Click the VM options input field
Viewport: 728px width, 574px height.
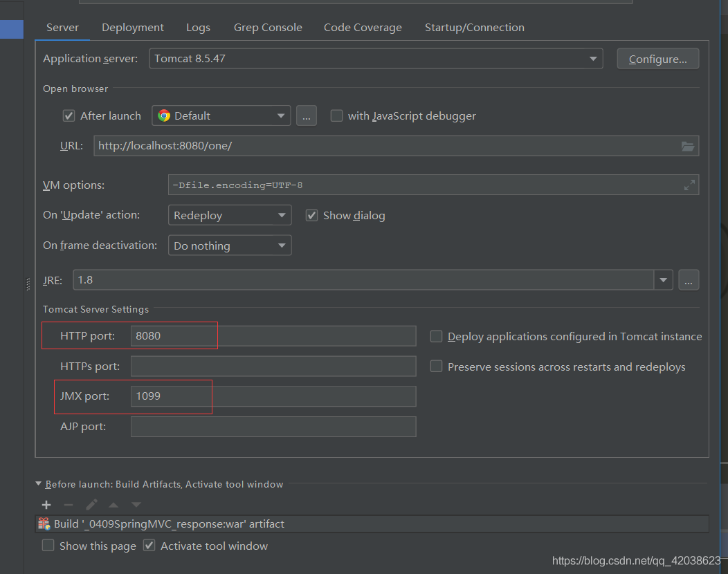click(433, 185)
